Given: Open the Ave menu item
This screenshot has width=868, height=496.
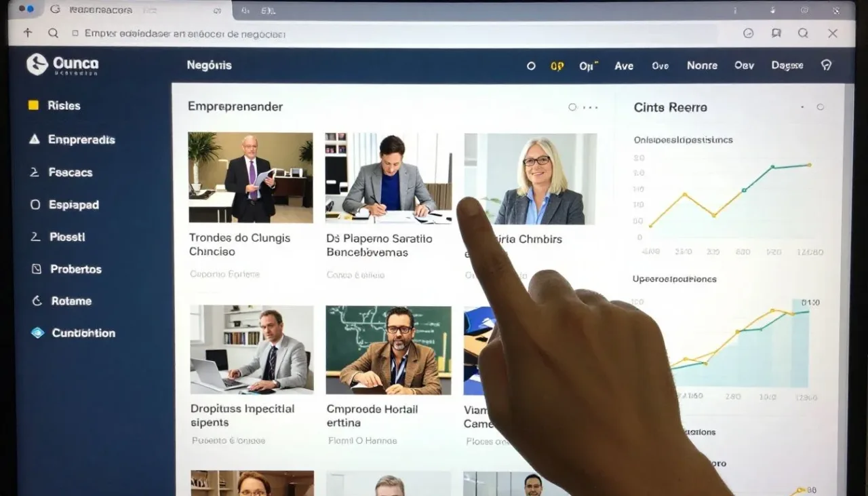Looking at the screenshot, I should point(624,66).
